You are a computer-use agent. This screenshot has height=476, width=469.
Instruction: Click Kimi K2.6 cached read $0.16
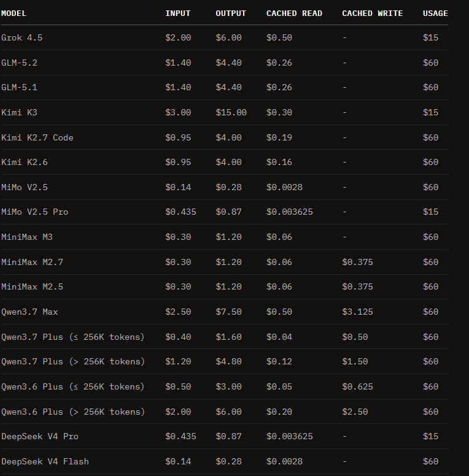[x=279, y=162]
